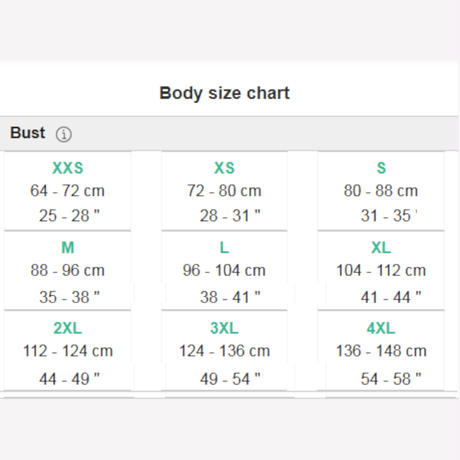Choose the S size label

point(381,168)
